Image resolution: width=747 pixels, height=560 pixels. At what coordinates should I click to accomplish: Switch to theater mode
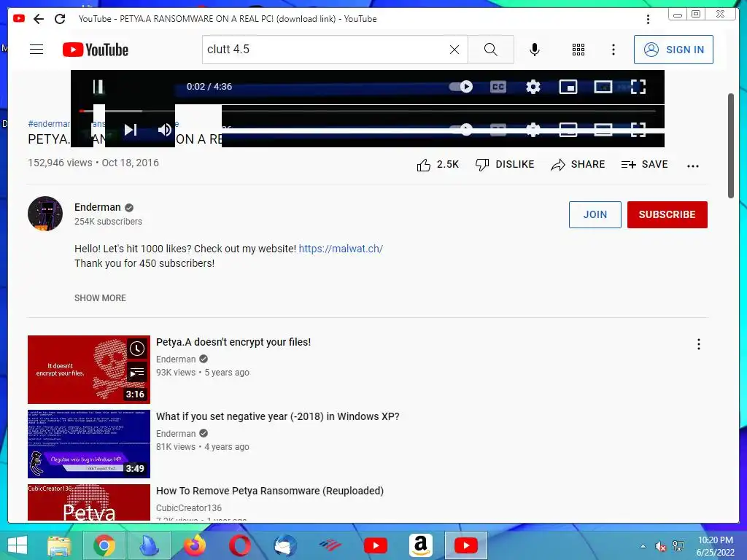click(603, 87)
